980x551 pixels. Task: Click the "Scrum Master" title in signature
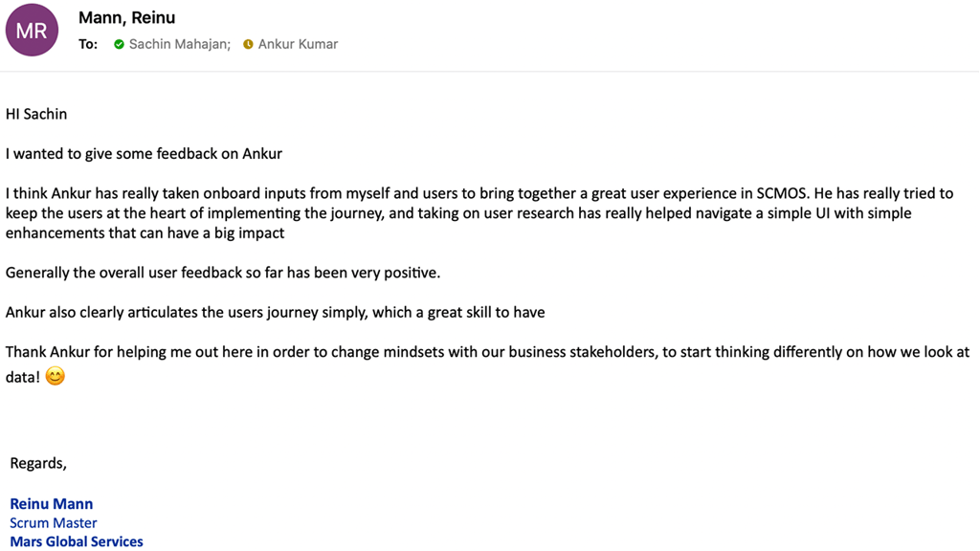(54, 523)
